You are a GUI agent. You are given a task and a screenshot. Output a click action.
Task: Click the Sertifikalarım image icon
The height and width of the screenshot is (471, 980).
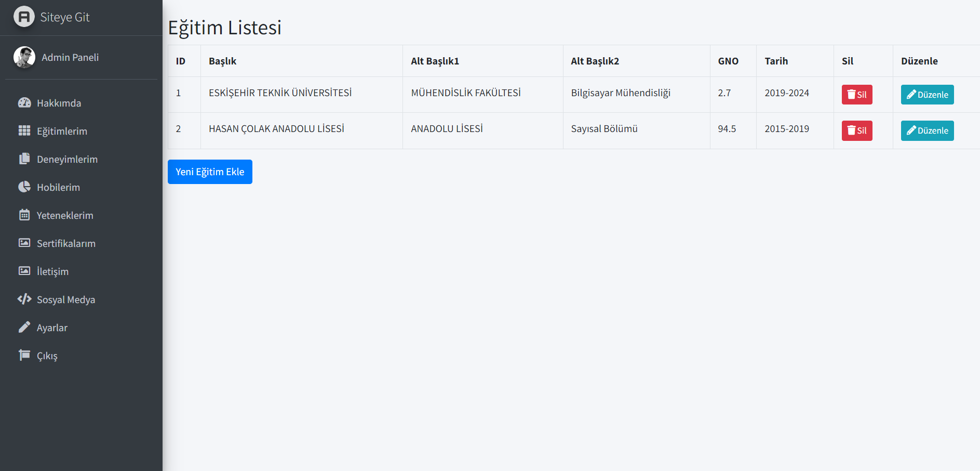click(24, 243)
